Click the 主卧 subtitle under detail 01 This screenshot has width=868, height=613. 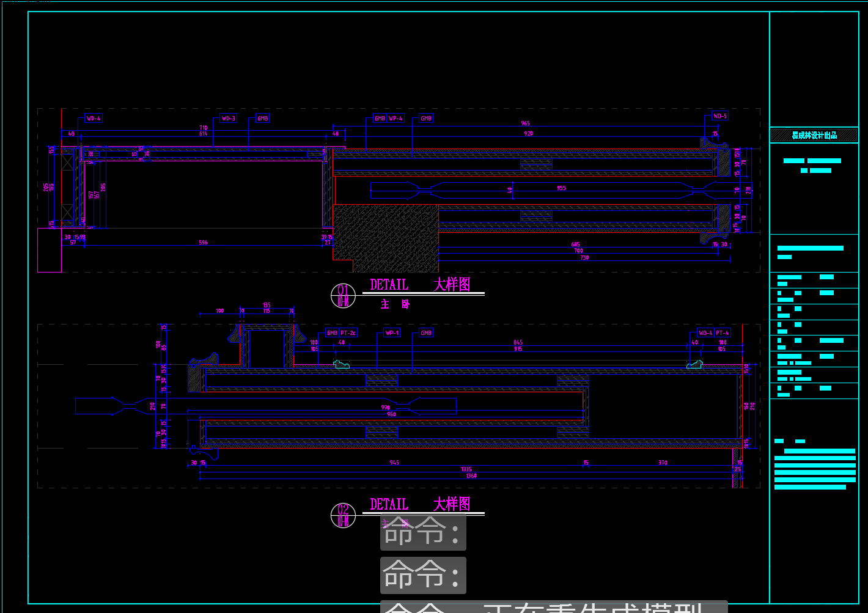point(395,304)
